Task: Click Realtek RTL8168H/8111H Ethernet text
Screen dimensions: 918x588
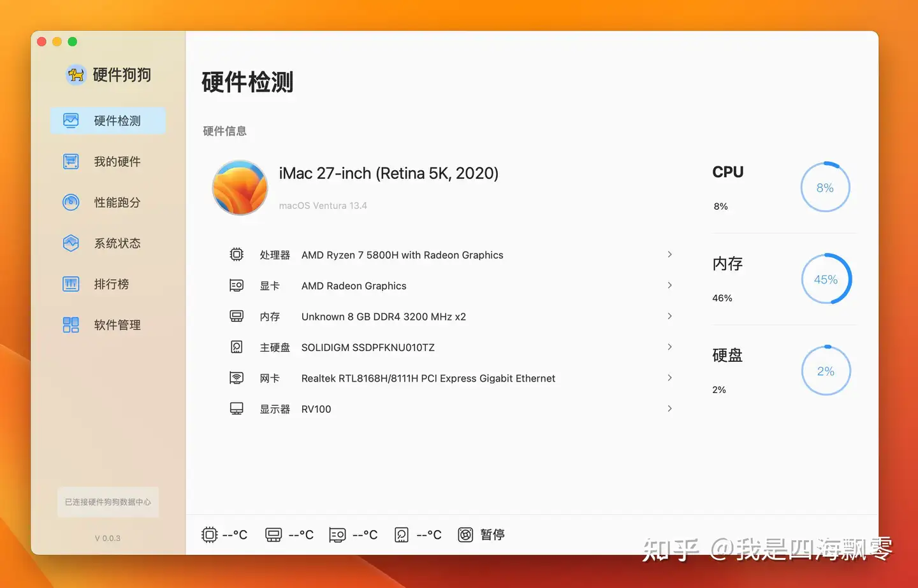Action: 428,378
